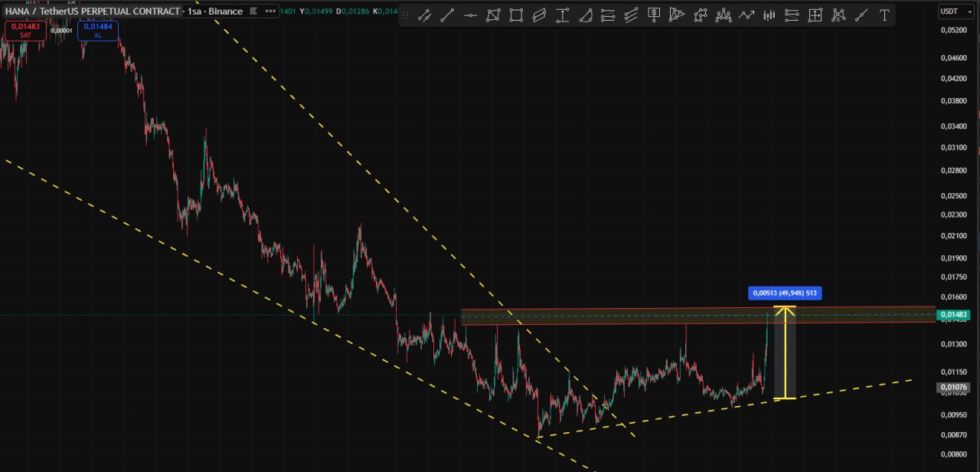
Task: Click the 0,01600 price axis label
Action: pyautogui.click(x=954, y=297)
